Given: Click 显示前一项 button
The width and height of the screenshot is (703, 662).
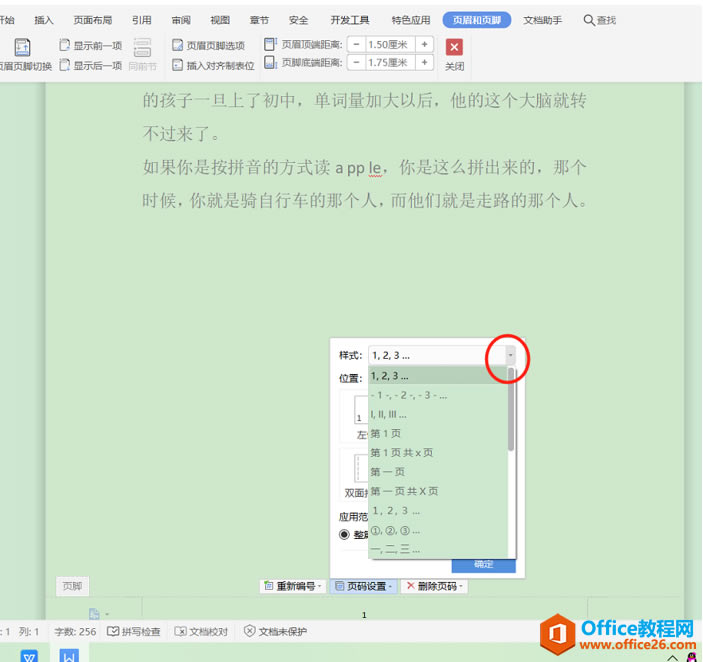Looking at the screenshot, I should (91, 46).
